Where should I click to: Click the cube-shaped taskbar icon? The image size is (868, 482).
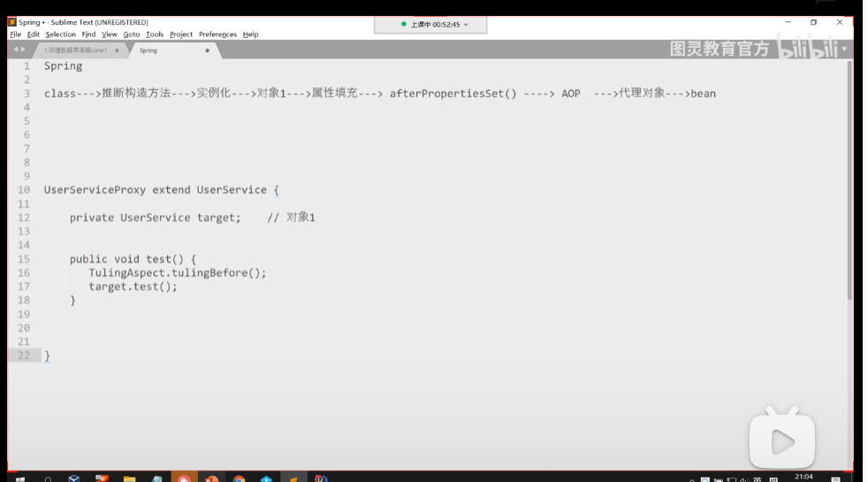point(74,478)
